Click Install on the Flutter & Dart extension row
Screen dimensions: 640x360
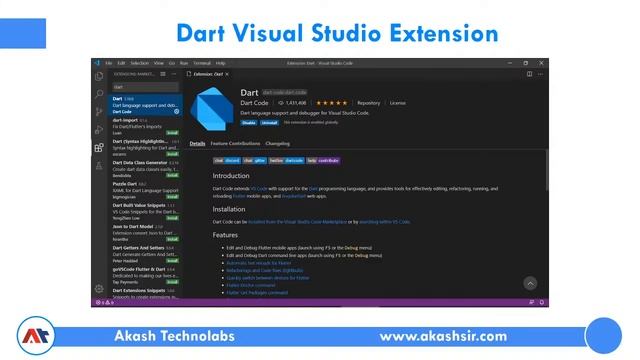tap(172, 282)
